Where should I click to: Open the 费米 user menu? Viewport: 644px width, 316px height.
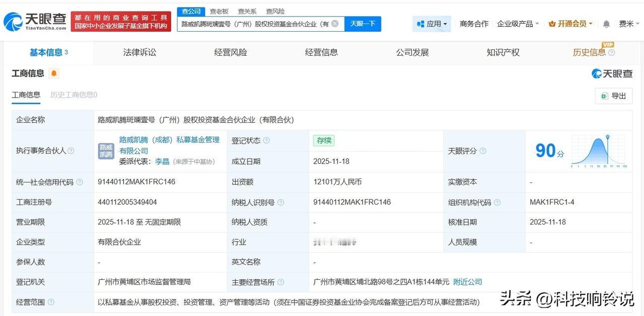[x=629, y=24]
